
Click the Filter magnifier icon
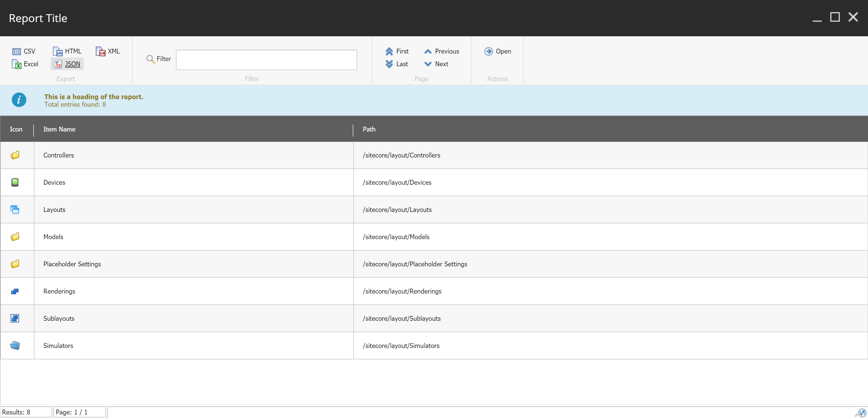[x=150, y=59]
